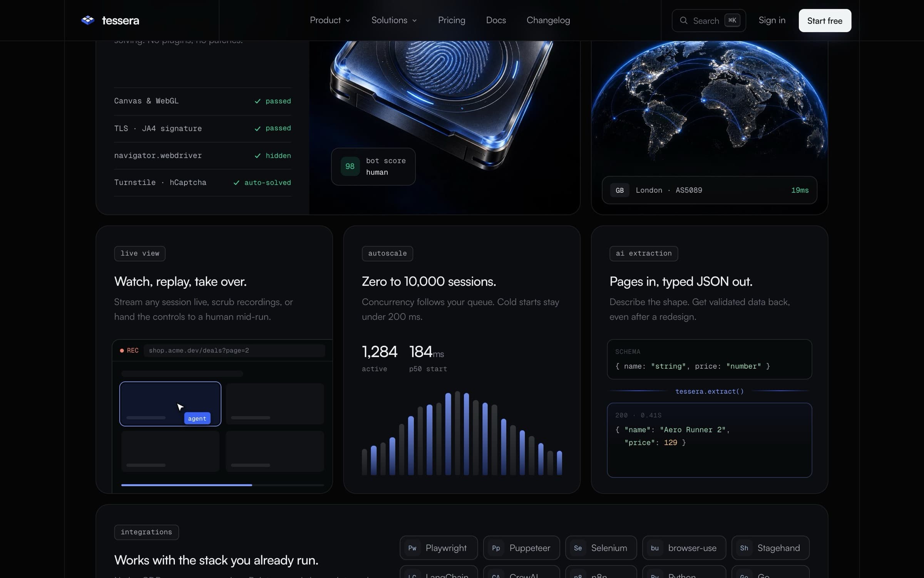Click the checkmark beside navigator.webdriver
This screenshot has height=578, width=924.
click(x=258, y=156)
